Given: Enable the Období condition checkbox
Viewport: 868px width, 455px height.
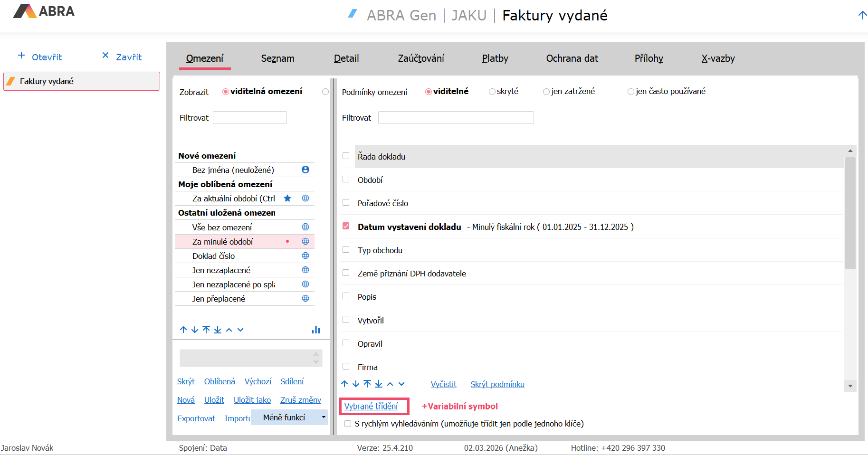Looking at the screenshot, I should 346,179.
